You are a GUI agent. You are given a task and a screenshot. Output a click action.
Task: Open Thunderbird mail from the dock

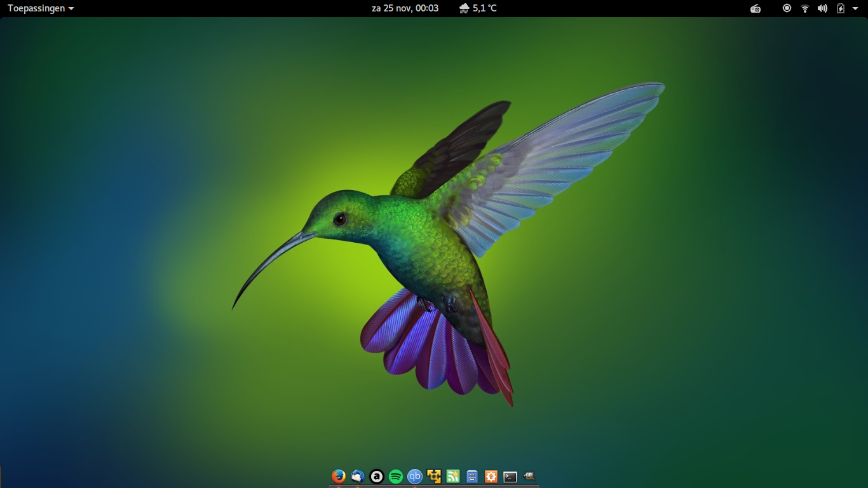[358, 476]
